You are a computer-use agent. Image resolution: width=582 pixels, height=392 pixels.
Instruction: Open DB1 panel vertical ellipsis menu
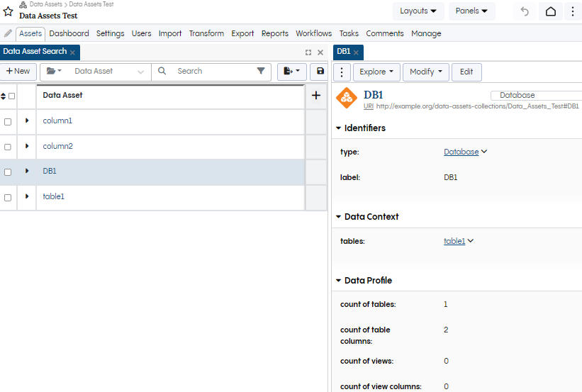coord(342,72)
